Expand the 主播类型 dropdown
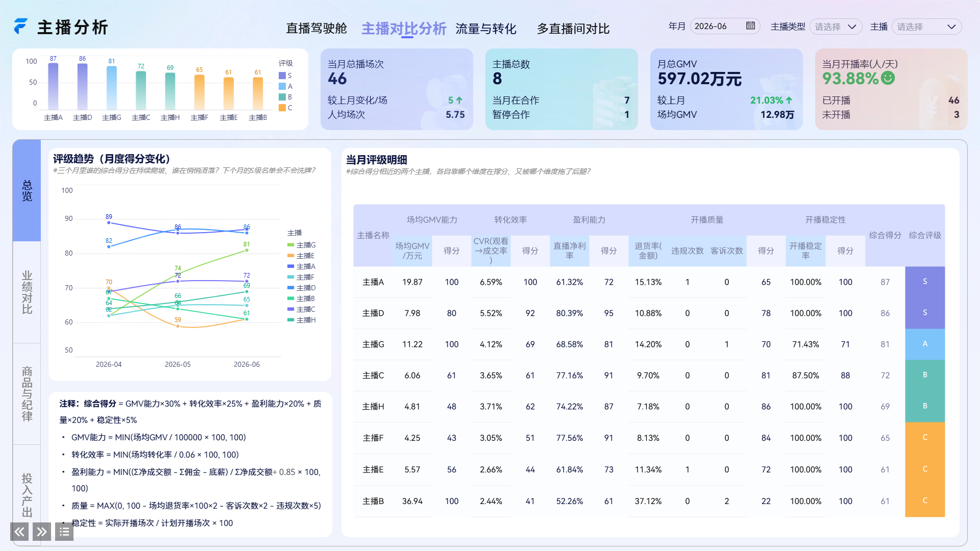The image size is (980, 551). click(x=836, y=27)
